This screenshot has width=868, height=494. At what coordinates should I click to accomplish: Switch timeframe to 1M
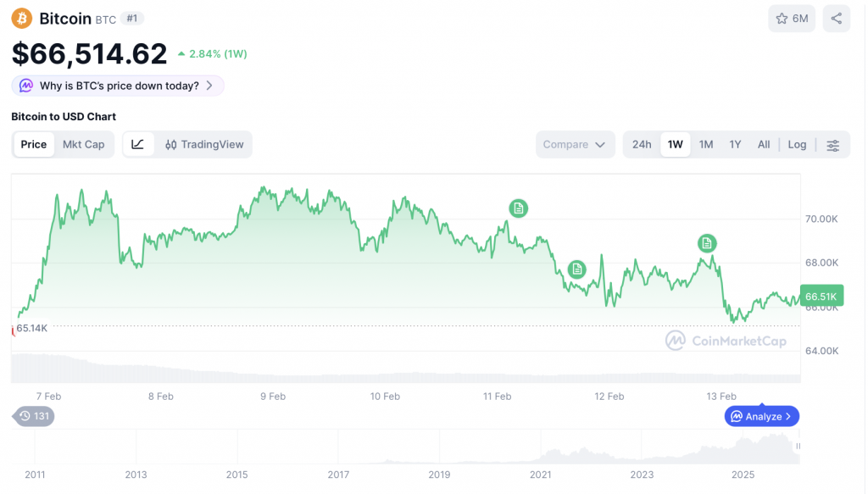pos(705,144)
